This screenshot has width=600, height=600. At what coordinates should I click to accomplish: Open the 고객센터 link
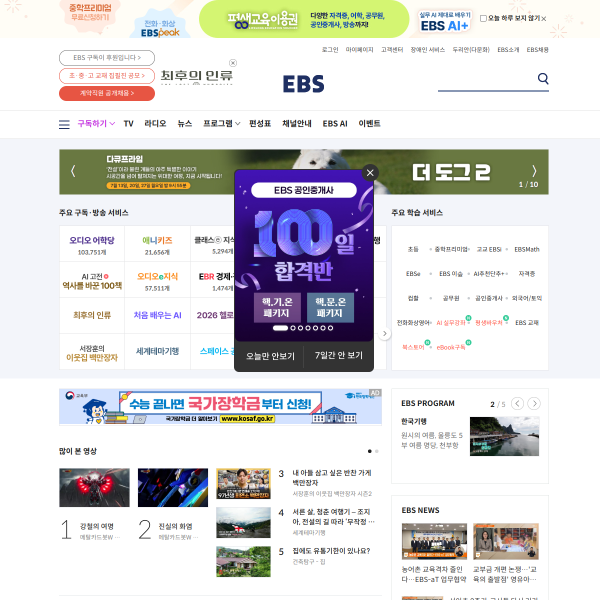coord(392,50)
